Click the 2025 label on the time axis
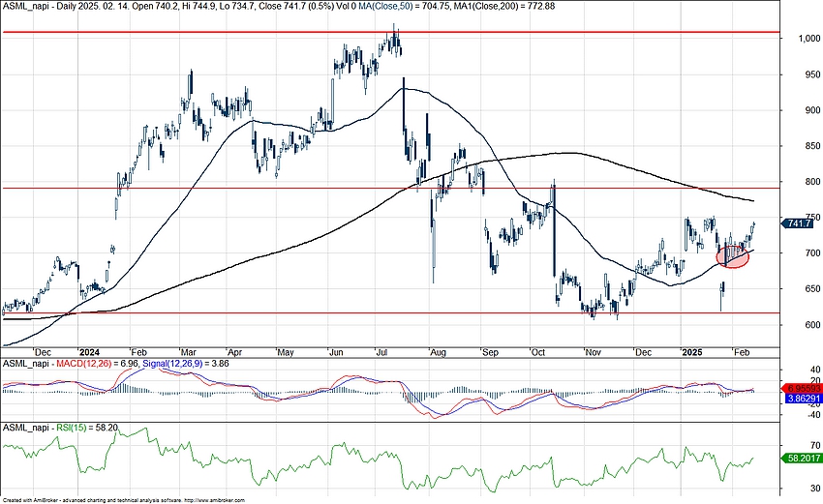823x504 pixels. pos(689,352)
